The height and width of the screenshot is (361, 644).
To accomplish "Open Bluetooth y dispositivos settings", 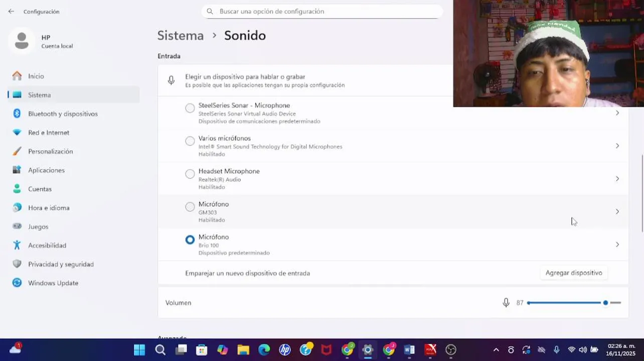I will (73, 114).
